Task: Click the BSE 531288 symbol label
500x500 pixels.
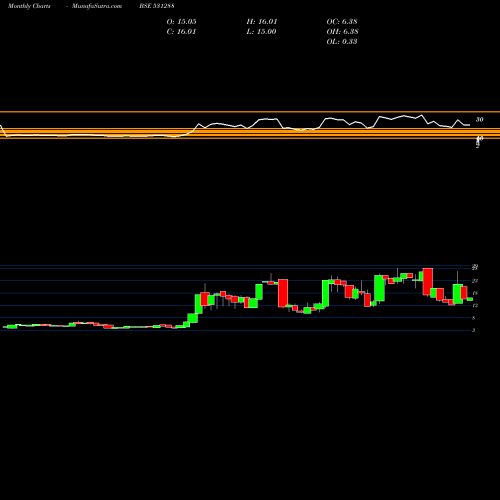Action: [157, 6]
